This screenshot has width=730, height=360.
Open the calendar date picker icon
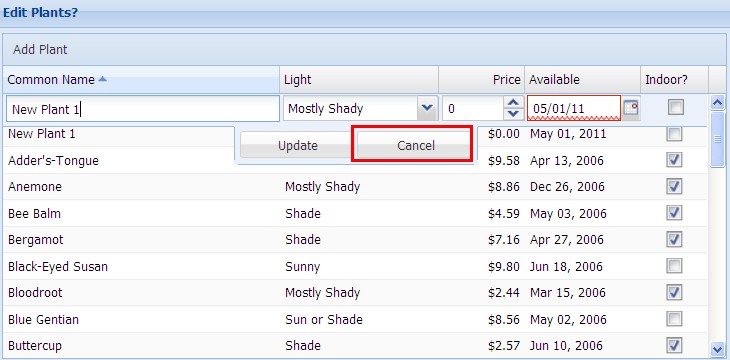631,109
